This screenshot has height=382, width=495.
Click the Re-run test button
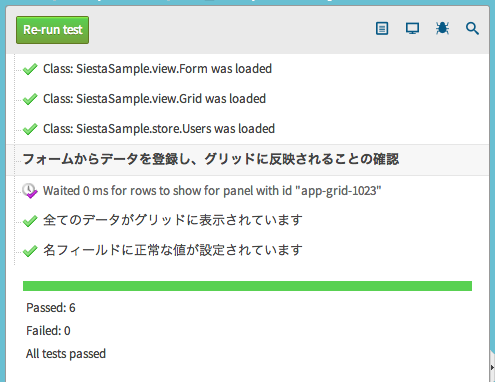pos(52,30)
